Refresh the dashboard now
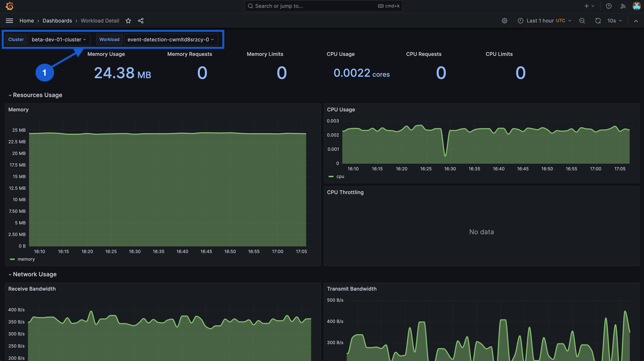Image resolution: width=644 pixels, height=361 pixels. (598, 21)
